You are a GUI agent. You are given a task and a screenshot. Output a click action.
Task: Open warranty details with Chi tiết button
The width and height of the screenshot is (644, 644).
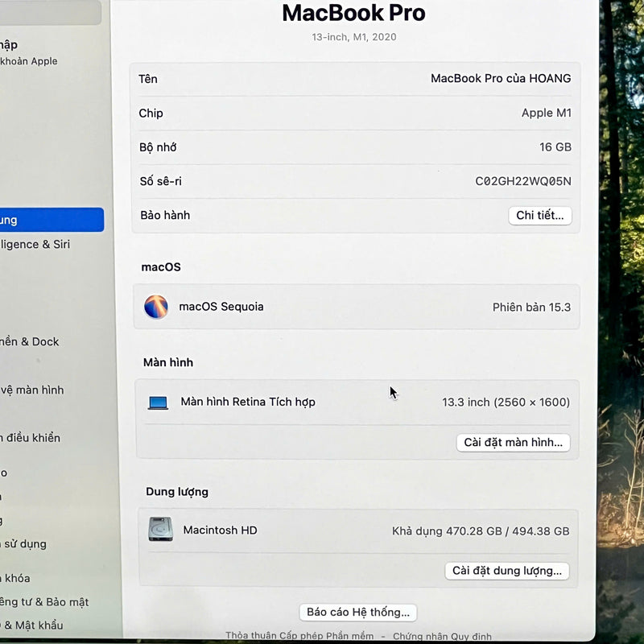coord(539,216)
